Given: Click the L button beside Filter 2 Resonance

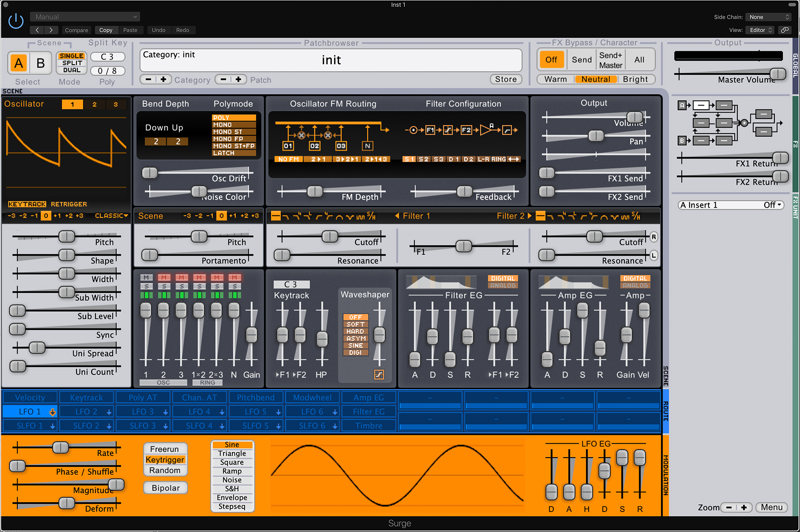Looking at the screenshot, I should click(654, 255).
